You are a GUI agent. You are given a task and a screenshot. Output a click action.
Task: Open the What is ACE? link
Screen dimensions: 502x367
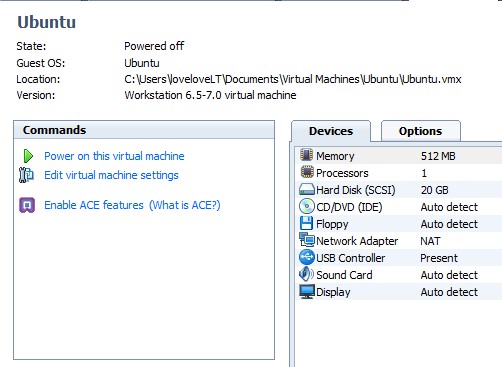click(184, 205)
